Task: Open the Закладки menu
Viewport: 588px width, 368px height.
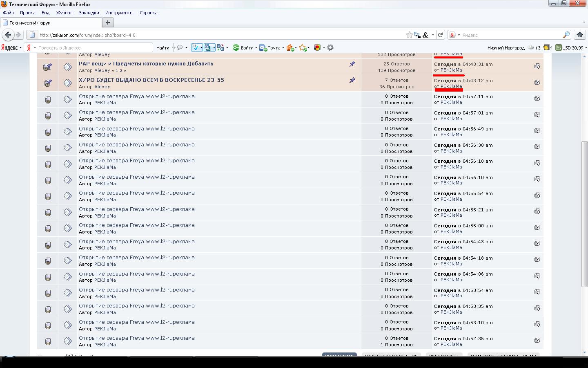Action: (x=89, y=13)
